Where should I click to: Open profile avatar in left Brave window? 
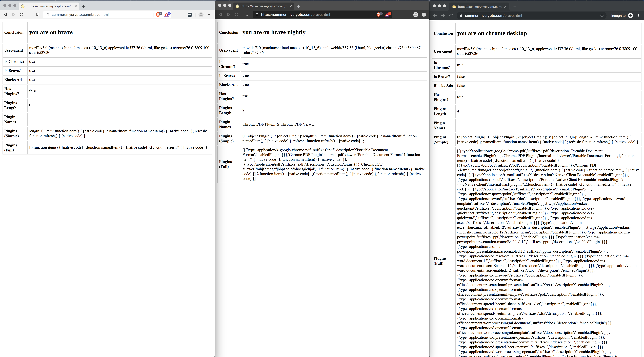click(201, 14)
